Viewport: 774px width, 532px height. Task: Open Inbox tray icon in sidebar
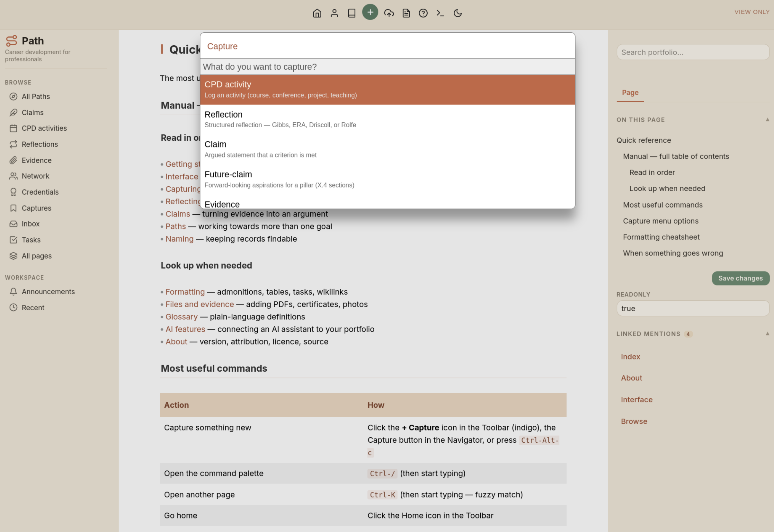point(13,224)
